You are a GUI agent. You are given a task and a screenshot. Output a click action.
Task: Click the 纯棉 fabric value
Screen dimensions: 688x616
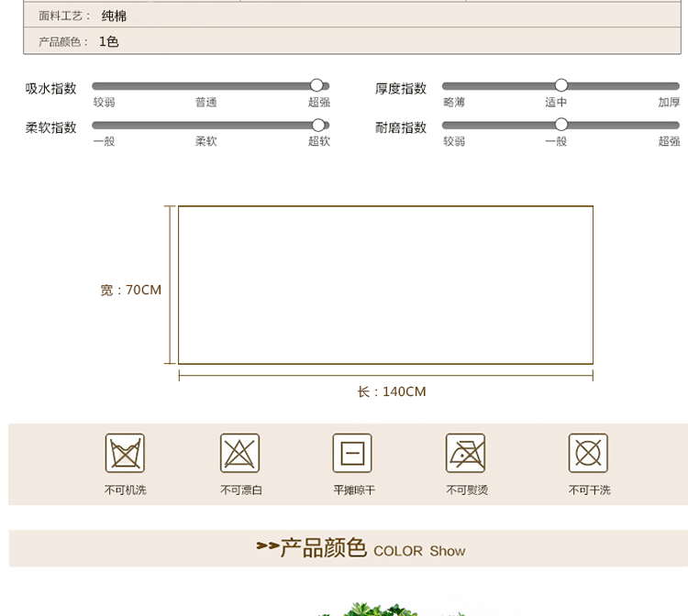pos(114,16)
